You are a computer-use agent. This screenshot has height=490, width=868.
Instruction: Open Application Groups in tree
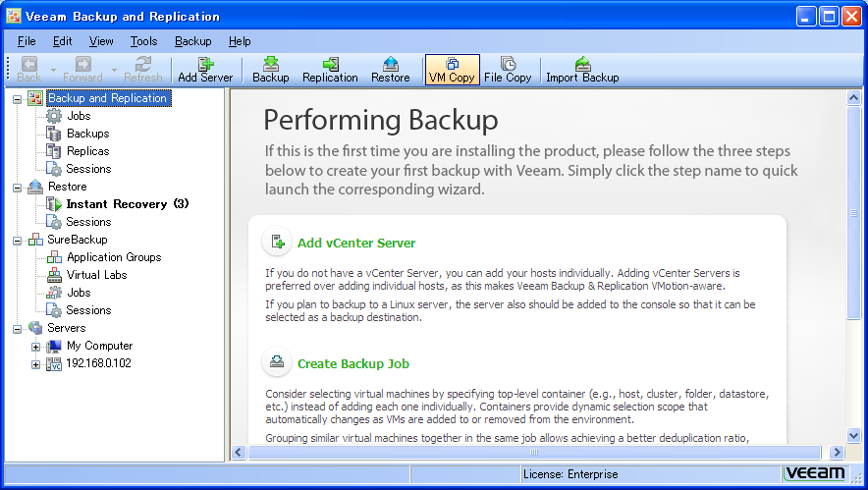point(114,257)
